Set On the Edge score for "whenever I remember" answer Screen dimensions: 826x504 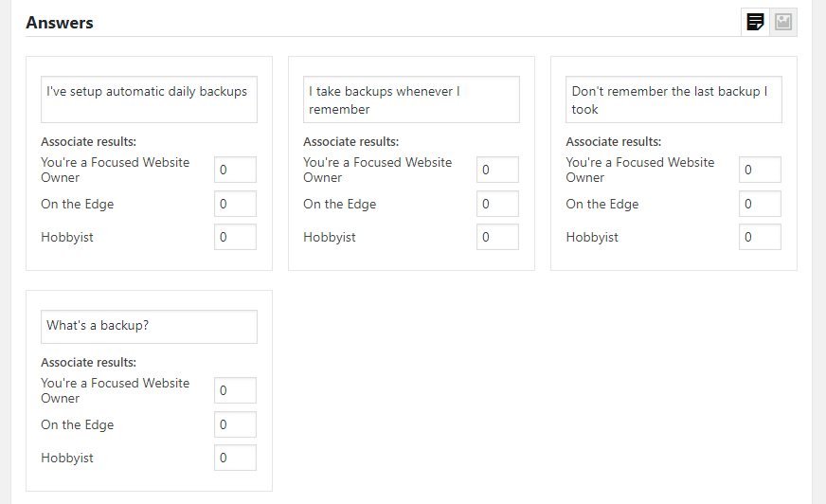(497, 204)
